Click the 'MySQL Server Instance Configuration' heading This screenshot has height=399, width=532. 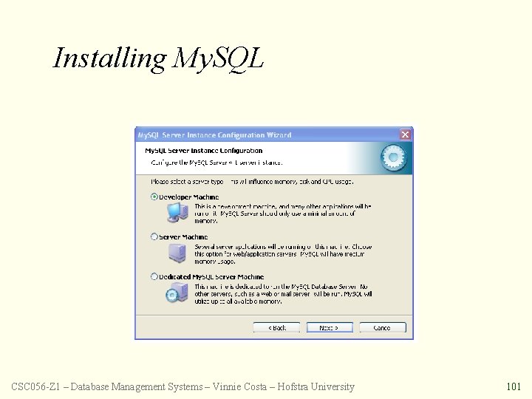(x=204, y=151)
